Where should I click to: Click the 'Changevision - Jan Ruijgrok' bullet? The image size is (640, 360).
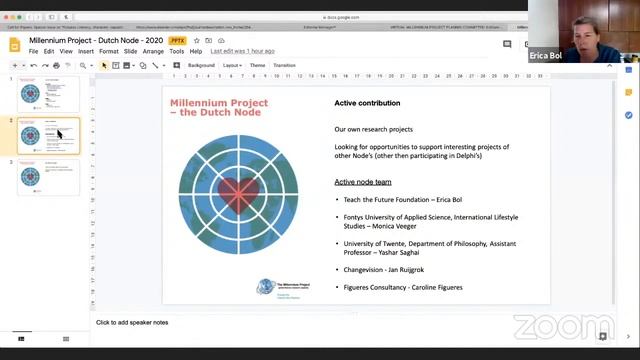384,270
